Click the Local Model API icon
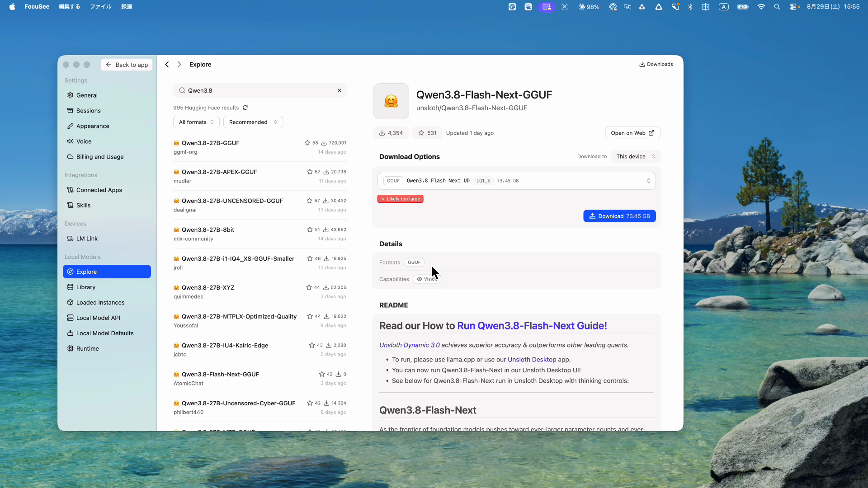The width and height of the screenshot is (868, 488). [x=70, y=318]
